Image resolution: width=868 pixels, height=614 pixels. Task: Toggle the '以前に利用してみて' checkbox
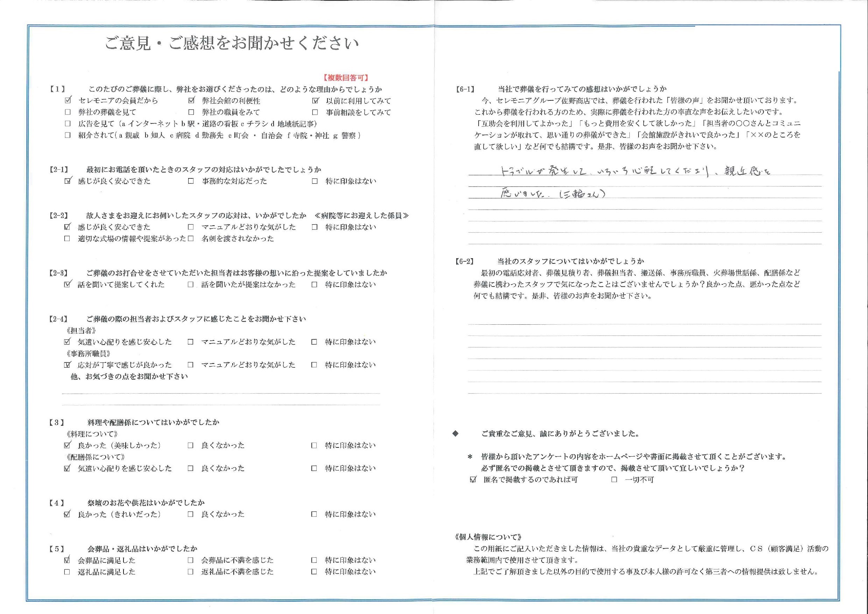coord(315,100)
